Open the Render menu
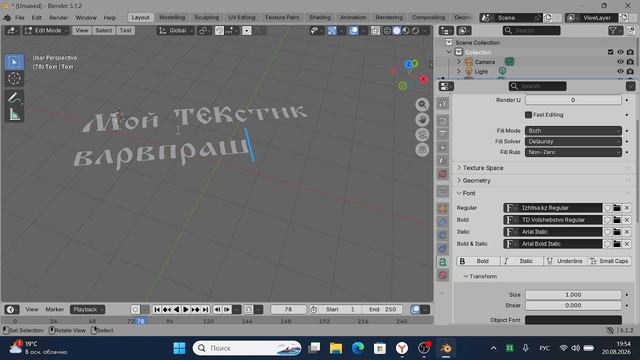This screenshot has height=360, width=640. (x=58, y=18)
